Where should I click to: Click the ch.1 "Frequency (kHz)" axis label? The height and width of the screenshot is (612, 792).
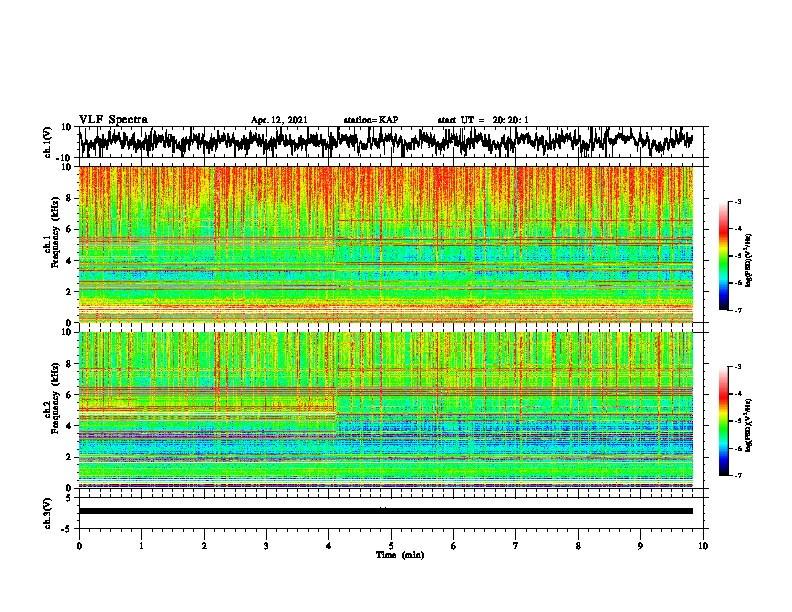(x=55, y=232)
